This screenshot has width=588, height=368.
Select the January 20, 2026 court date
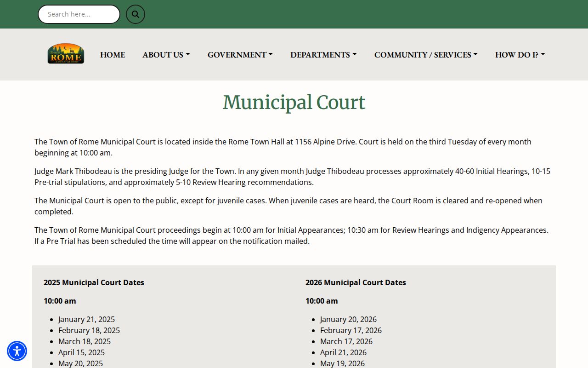point(348,319)
